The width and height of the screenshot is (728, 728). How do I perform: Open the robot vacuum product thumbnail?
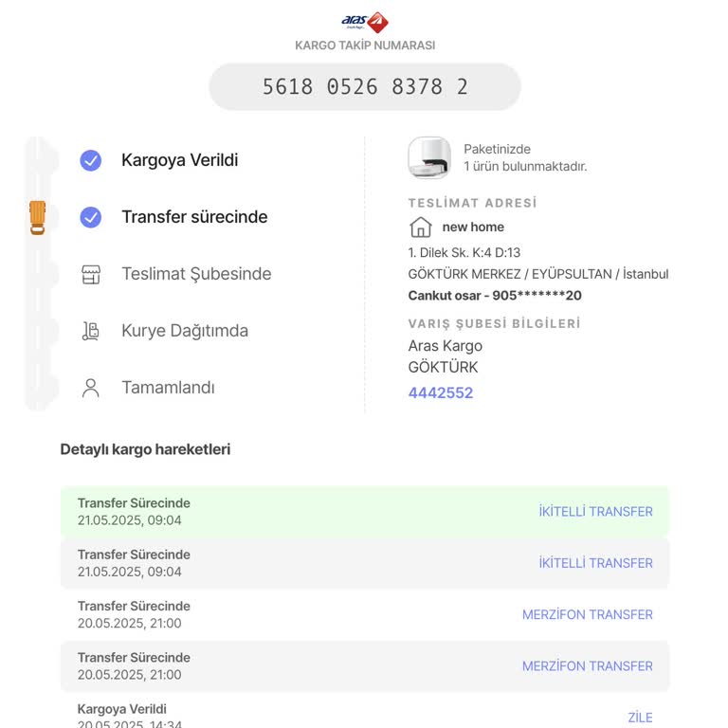(429, 158)
